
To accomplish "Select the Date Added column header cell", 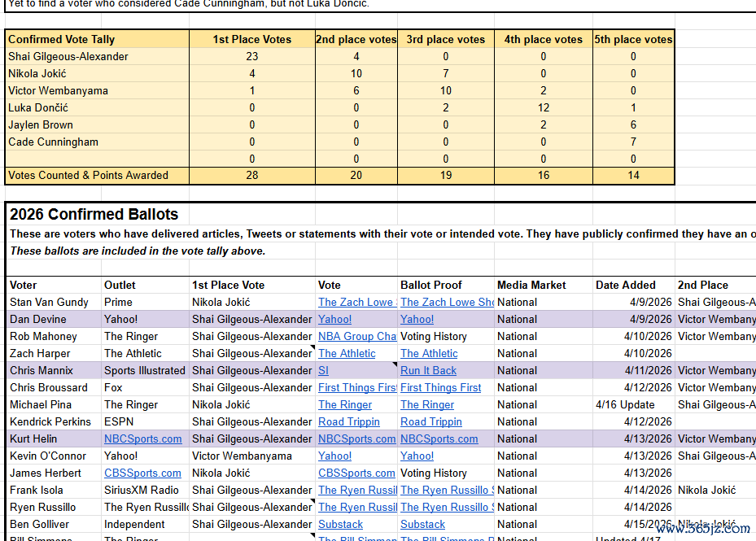I will [x=625, y=285].
